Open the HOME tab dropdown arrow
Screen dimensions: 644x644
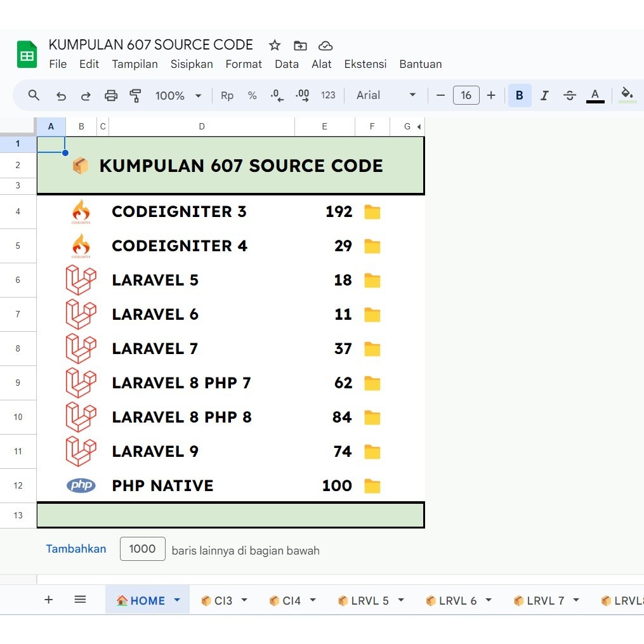coord(177,600)
